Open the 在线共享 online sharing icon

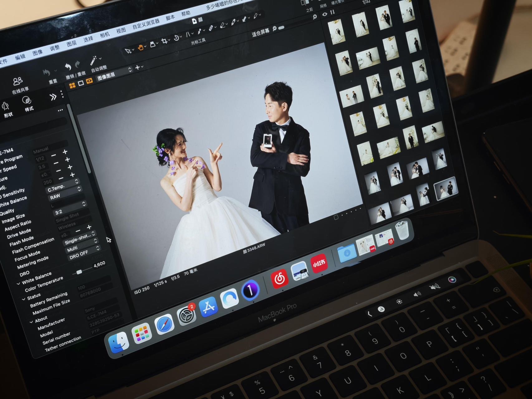click(17, 82)
